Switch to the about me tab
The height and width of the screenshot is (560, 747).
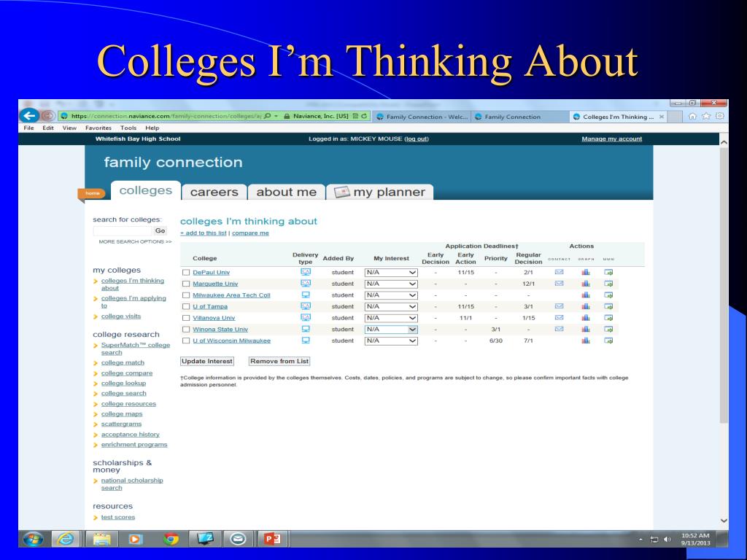(286, 192)
